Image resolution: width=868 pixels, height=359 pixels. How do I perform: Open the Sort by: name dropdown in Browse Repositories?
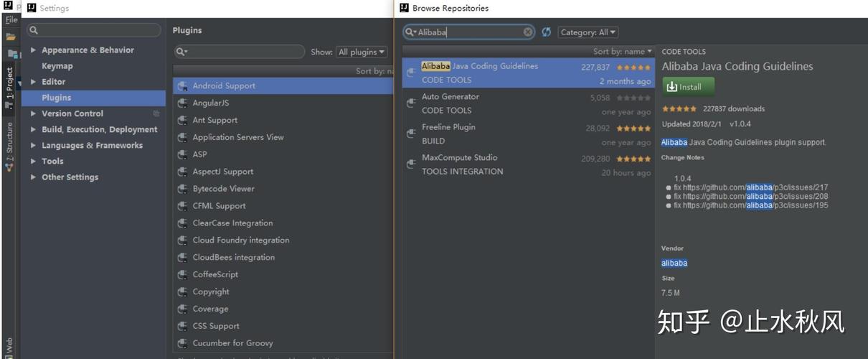(x=623, y=52)
